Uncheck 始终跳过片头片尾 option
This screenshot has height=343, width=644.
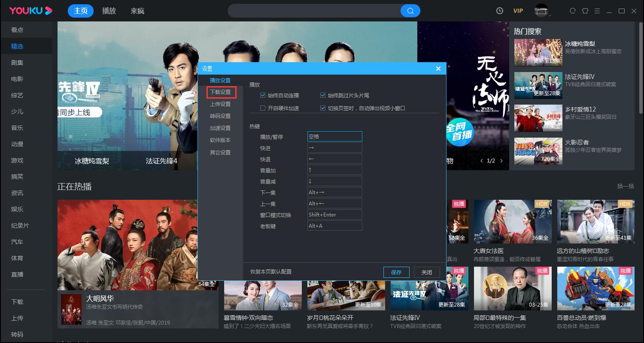(x=323, y=95)
